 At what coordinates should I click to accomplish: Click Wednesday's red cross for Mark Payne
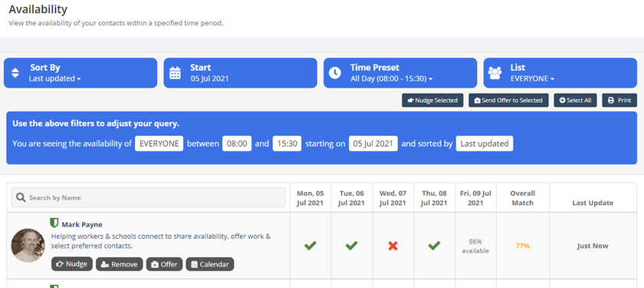tap(393, 246)
